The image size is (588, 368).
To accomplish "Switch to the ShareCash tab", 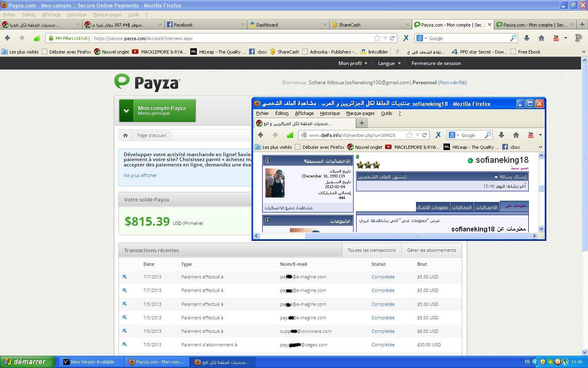I will tap(371, 25).
